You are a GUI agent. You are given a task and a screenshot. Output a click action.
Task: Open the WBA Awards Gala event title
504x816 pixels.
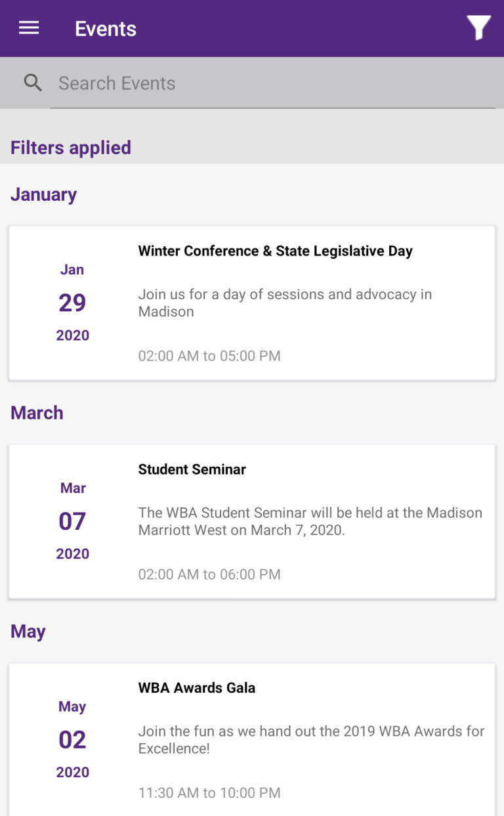[x=197, y=688]
